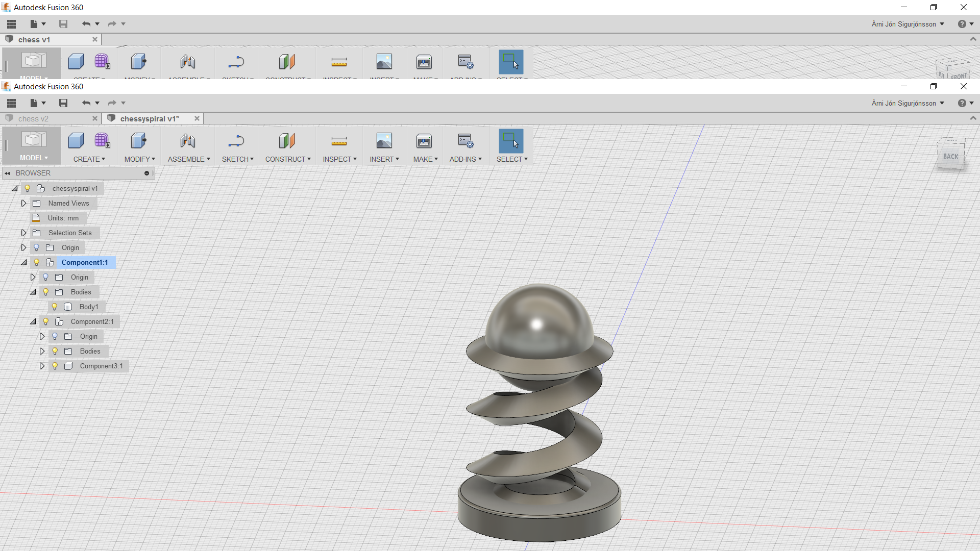
Task: Click the Select icon in the back chess v1 window
Action: [511, 62]
